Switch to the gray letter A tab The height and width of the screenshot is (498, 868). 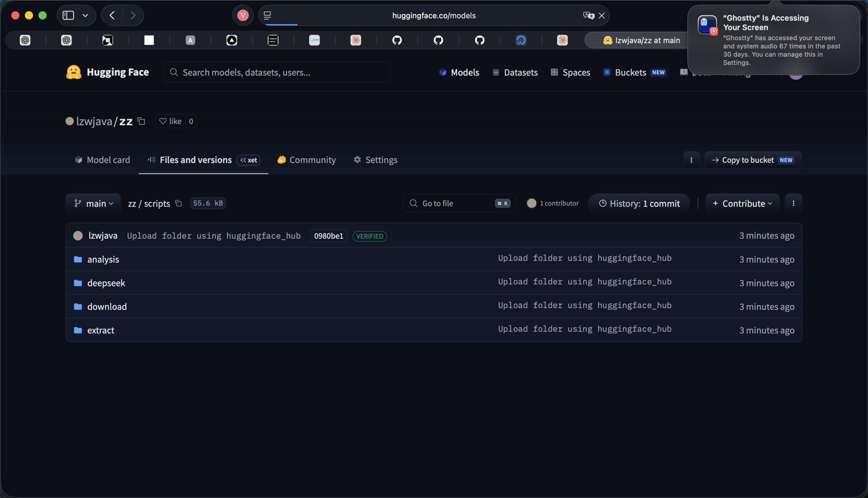pyautogui.click(x=190, y=40)
